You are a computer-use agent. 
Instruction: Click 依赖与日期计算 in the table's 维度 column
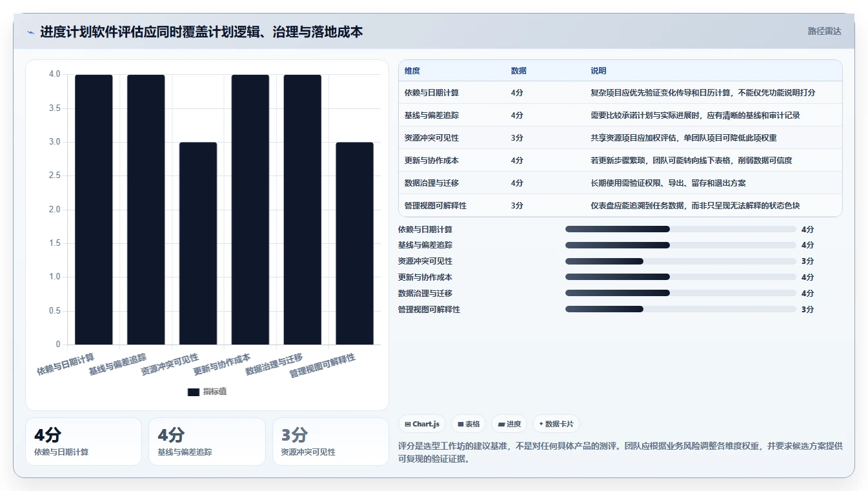[x=432, y=92]
